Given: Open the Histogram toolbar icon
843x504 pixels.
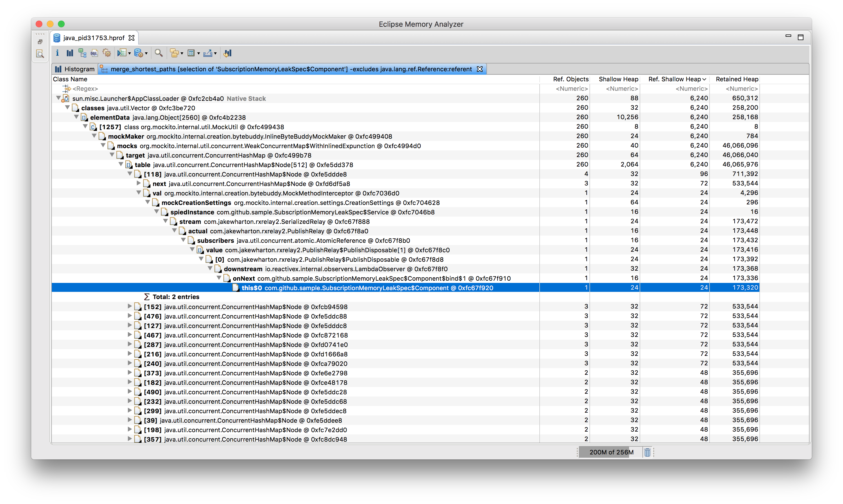Looking at the screenshot, I should click(x=70, y=53).
